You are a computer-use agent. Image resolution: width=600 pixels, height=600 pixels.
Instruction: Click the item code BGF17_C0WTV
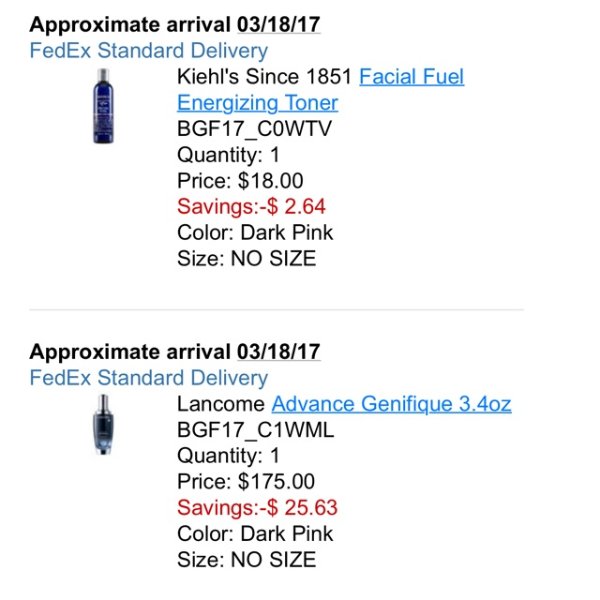[254, 129]
